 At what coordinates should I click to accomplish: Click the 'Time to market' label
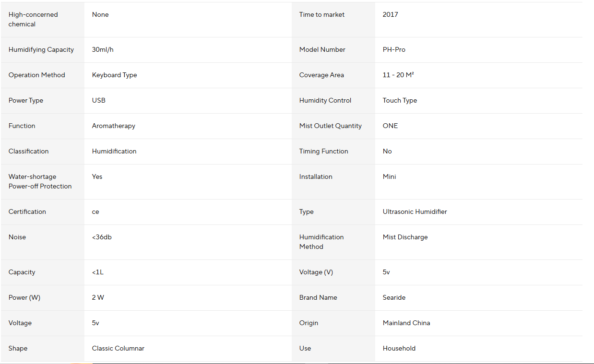(321, 15)
